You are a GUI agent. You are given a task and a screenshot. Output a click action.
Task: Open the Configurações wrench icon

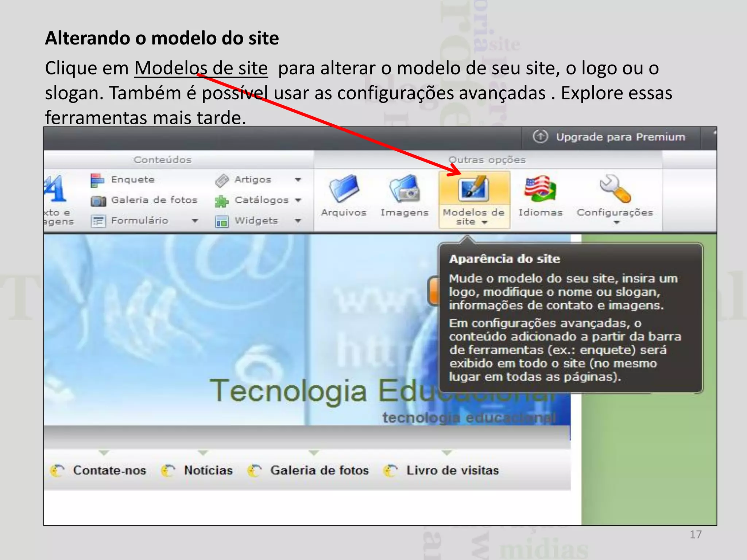615,188
